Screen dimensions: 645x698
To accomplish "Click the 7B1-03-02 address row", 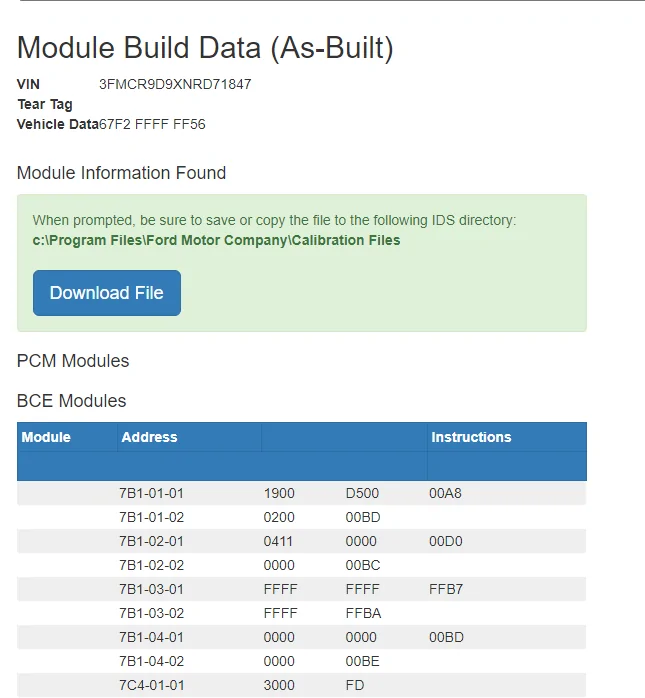I will 151,613.
